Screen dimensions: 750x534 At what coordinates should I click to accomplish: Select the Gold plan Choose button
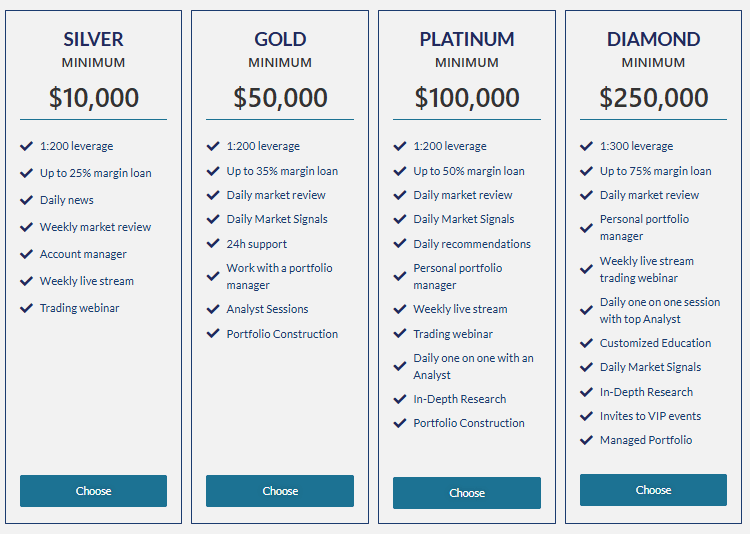280,491
